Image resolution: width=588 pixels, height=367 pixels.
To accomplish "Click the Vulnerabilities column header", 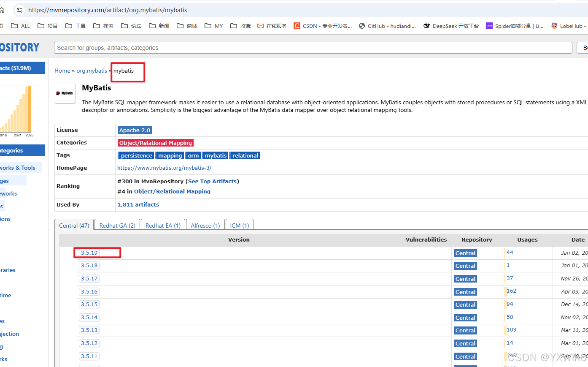I will (426, 239).
